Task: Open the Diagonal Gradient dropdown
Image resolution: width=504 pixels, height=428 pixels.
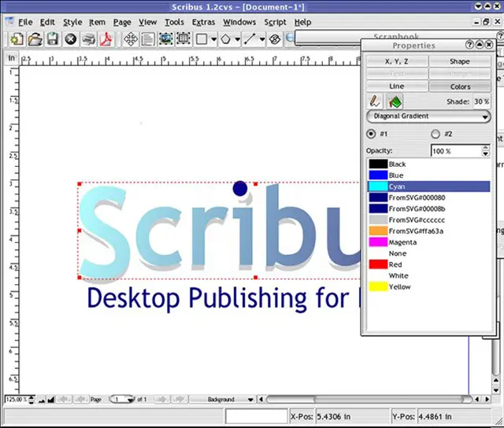Action: pyautogui.click(x=428, y=116)
